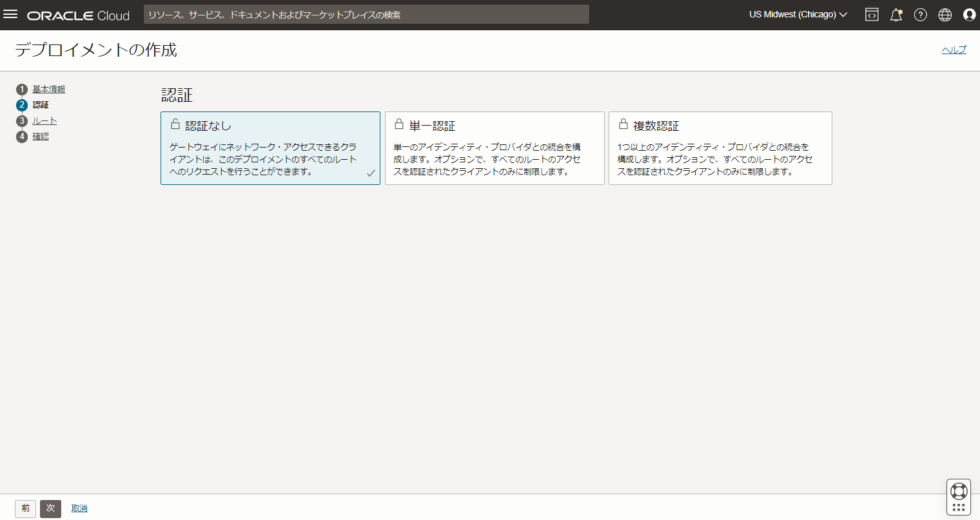Go to the 基本情報 step
Image resolution: width=980 pixels, height=520 pixels.
49,90
